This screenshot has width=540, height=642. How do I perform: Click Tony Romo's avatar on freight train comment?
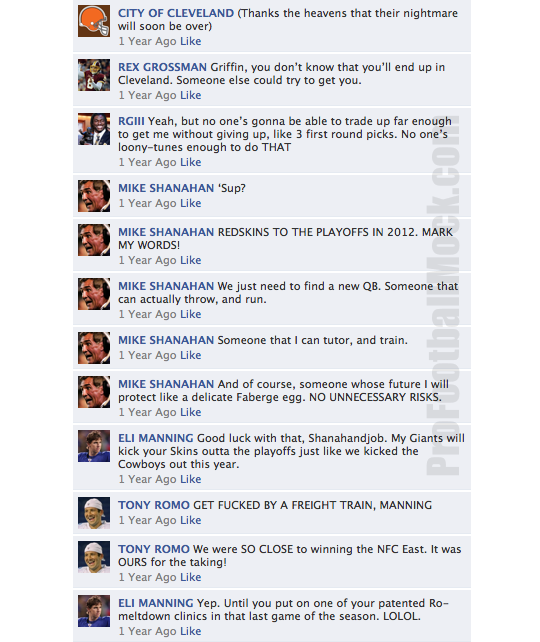pos(94,513)
